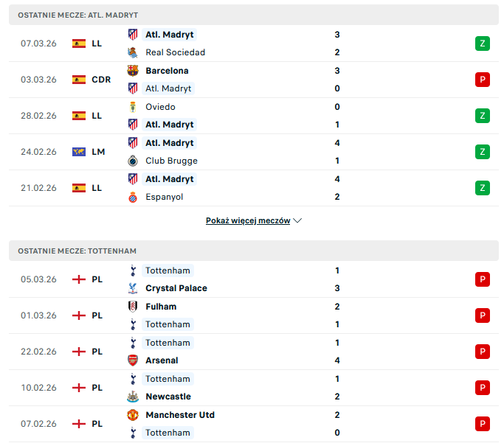Expand more matches with Pokaż więcej meczów

point(254,220)
